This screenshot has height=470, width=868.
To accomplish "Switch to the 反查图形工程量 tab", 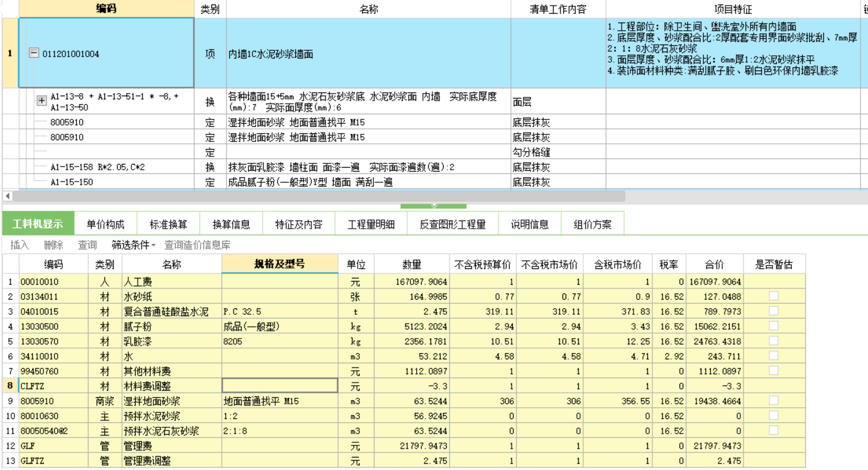I will (453, 224).
